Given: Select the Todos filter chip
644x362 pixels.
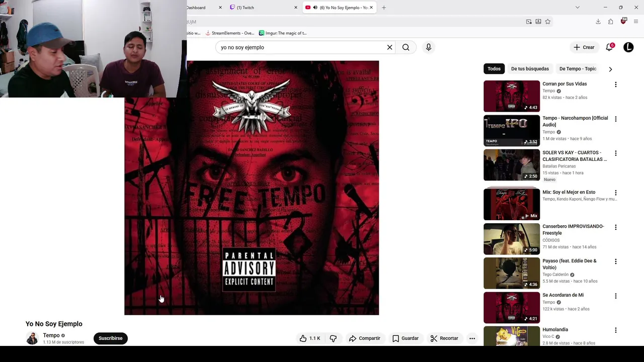Looking at the screenshot, I should (494, 69).
